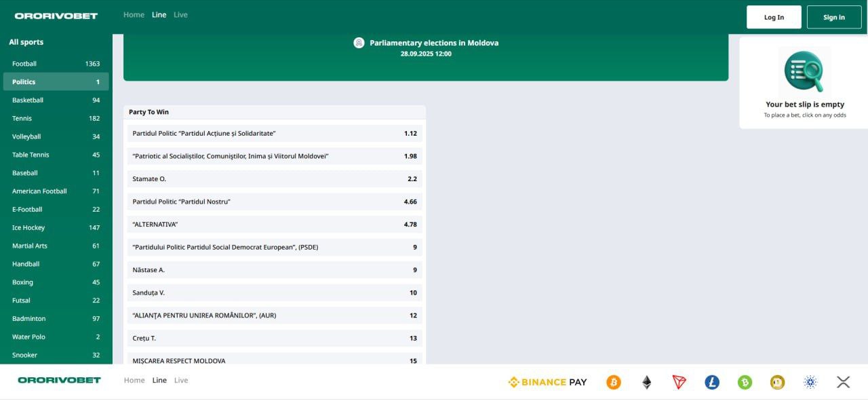Select Martial Arts in the sports sidebar
This screenshot has width=868, height=401.
[x=56, y=246]
